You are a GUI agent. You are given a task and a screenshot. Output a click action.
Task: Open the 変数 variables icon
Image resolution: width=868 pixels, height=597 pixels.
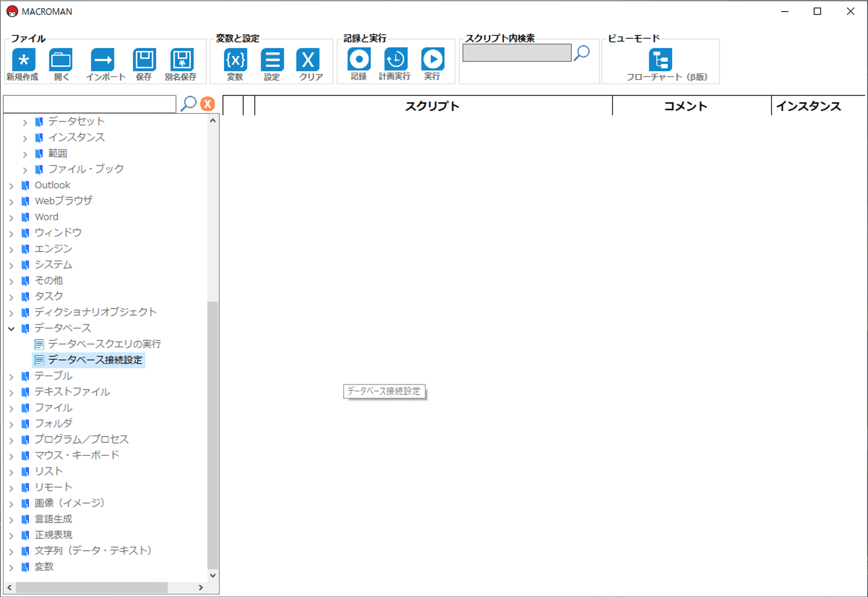pyautogui.click(x=235, y=60)
